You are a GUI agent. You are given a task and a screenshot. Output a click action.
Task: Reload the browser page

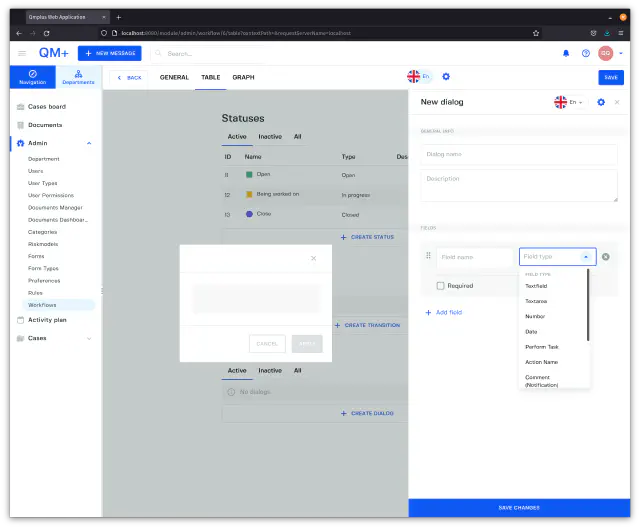47,33
